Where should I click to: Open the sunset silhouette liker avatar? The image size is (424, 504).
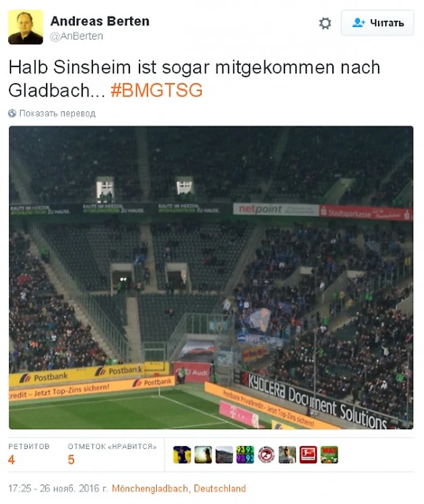[203, 455]
